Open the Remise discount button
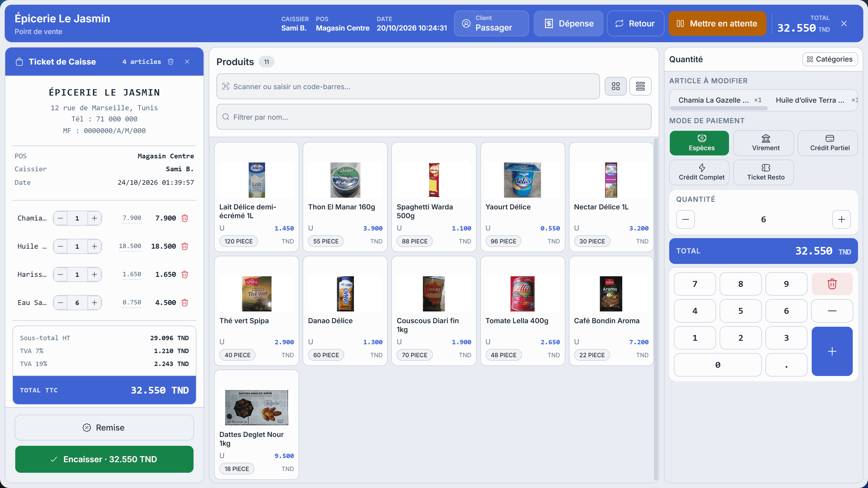868x488 pixels. (x=104, y=427)
